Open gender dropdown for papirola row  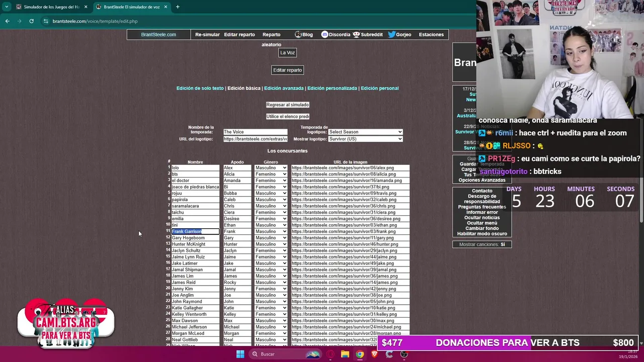[x=271, y=200]
